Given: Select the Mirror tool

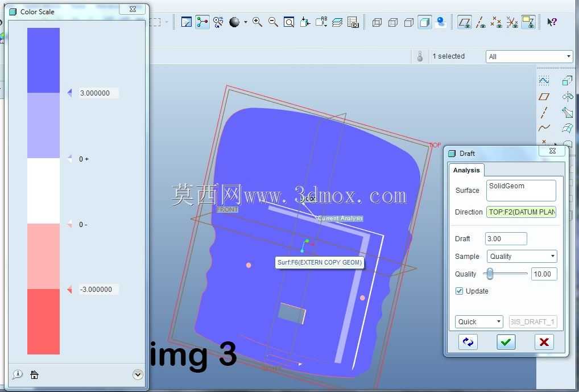Looking at the screenshot, I should pyautogui.click(x=567, y=96).
